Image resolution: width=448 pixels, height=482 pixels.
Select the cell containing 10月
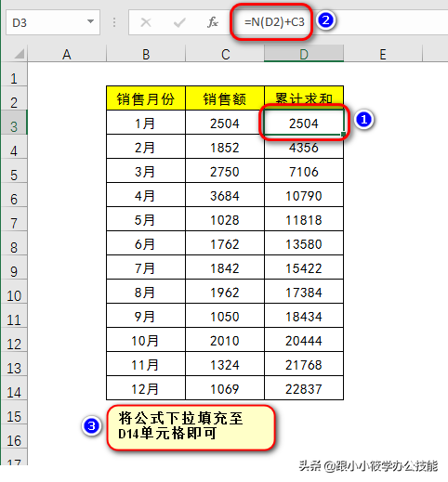click(146, 340)
